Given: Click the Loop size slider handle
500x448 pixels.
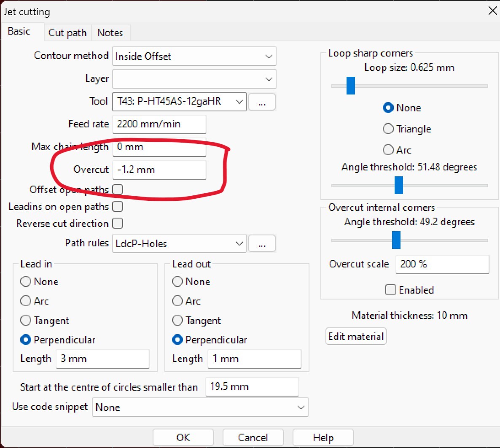Looking at the screenshot, I should click(x=350, y=86).
